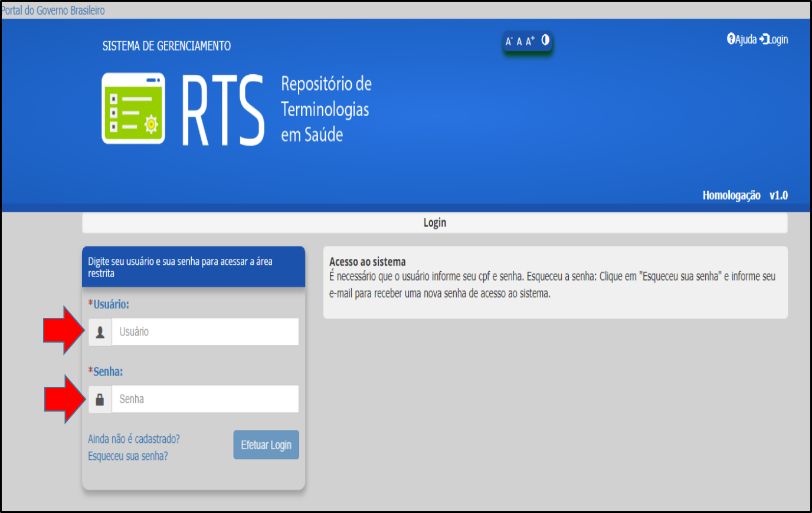
Task: Click the Login link in top-right header
Action: click(774, 40)
